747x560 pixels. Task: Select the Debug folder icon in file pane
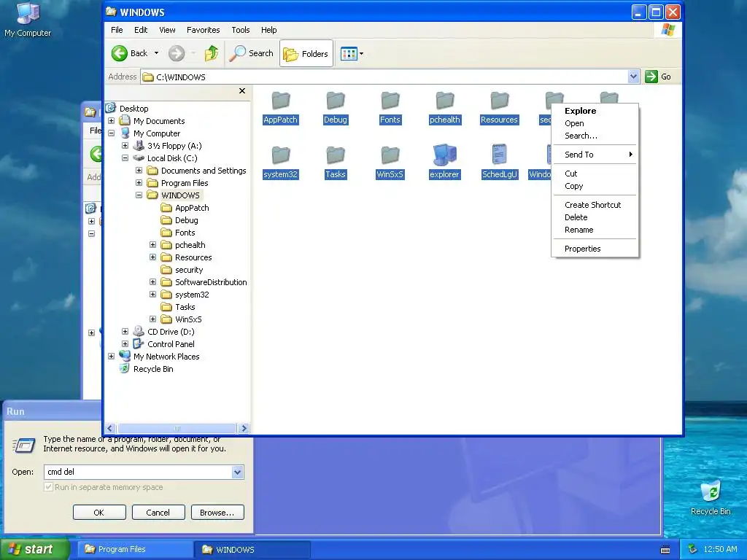tap(336, 101)
